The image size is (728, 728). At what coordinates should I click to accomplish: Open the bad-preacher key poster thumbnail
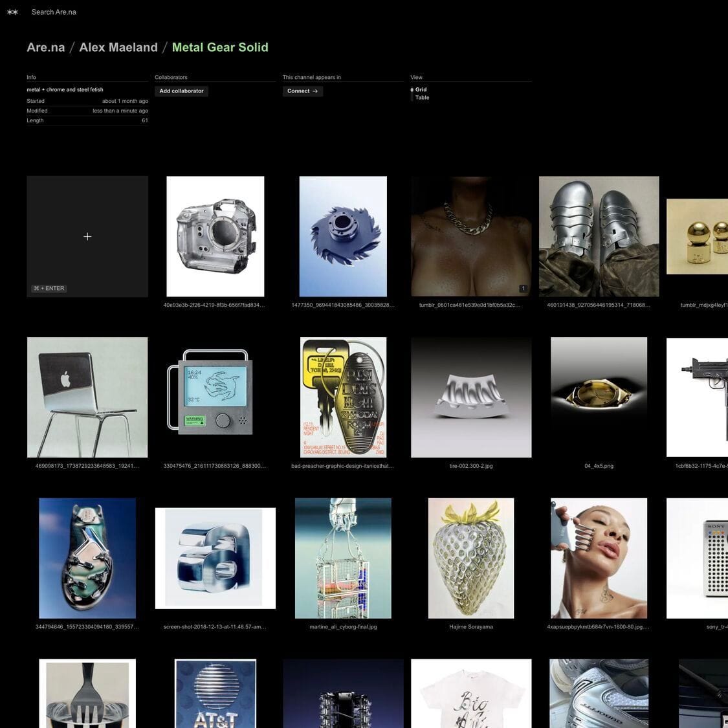[343, 397]
